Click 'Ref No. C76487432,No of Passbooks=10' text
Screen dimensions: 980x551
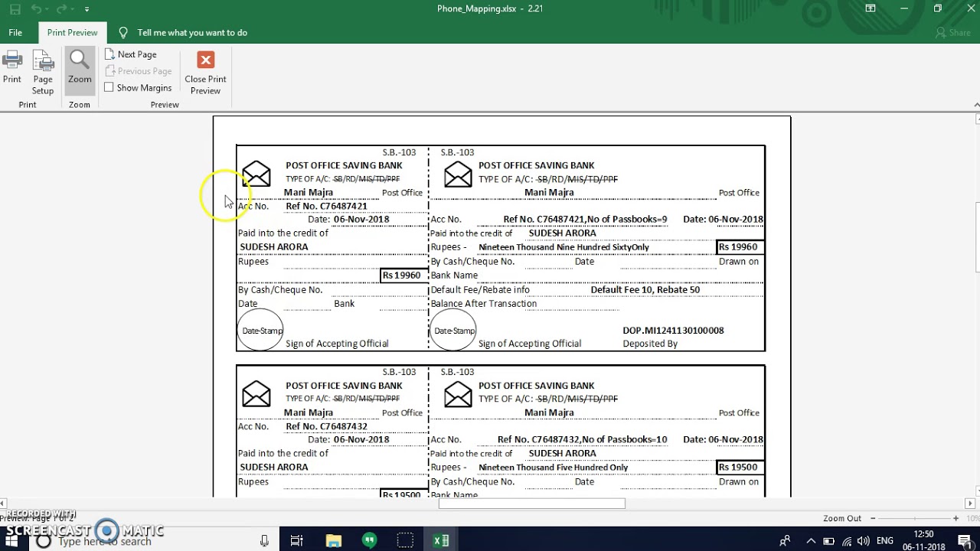pos(582,439)
